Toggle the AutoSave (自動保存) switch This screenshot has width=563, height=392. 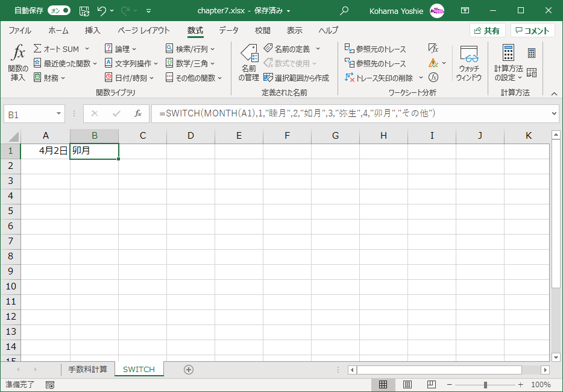[59, 11]
